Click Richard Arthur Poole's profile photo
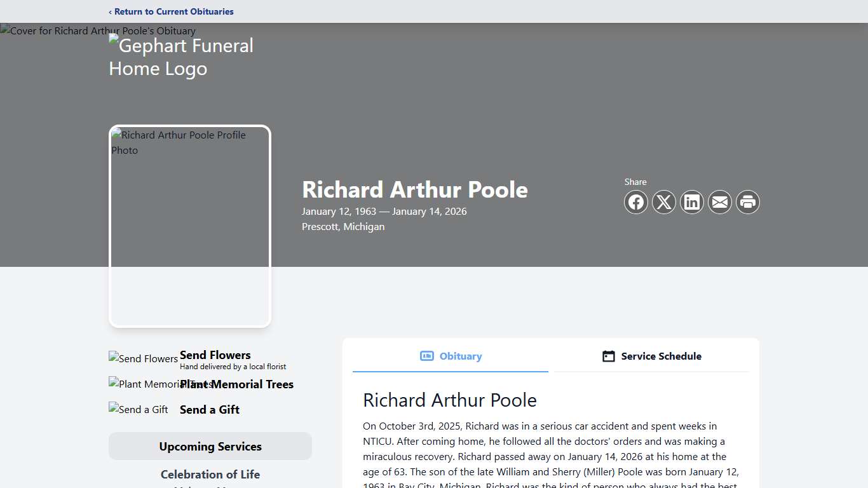 tap(189, 226)
